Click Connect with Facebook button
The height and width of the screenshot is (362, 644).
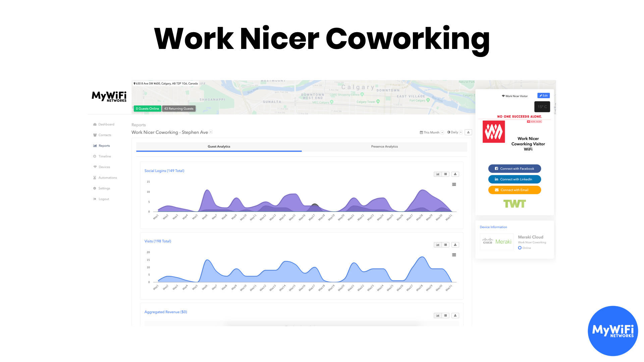tap(514, 168)
